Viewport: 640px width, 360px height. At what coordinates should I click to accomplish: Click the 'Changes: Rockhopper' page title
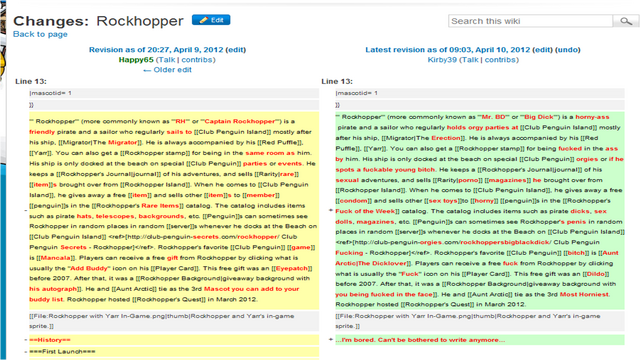tap(98, 21)
